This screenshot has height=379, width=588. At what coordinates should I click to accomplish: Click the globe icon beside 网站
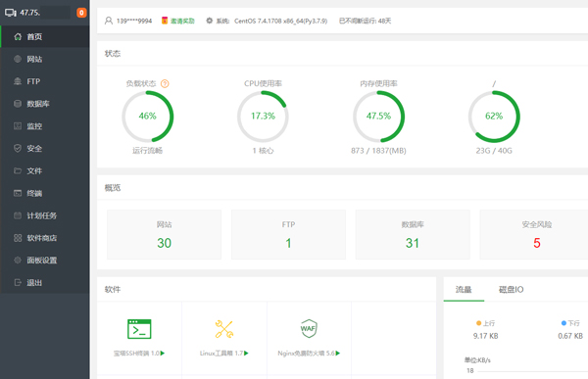18,59
